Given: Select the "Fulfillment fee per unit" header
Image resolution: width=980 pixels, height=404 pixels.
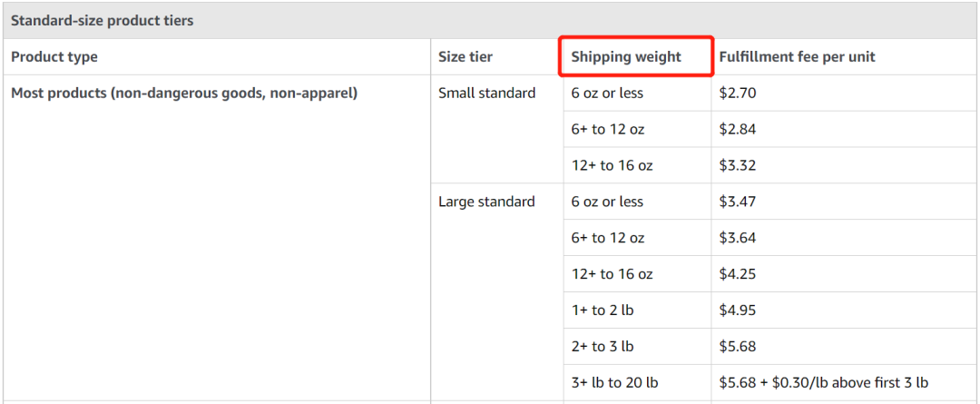Looking at the screenshot, I should (797, 56).
